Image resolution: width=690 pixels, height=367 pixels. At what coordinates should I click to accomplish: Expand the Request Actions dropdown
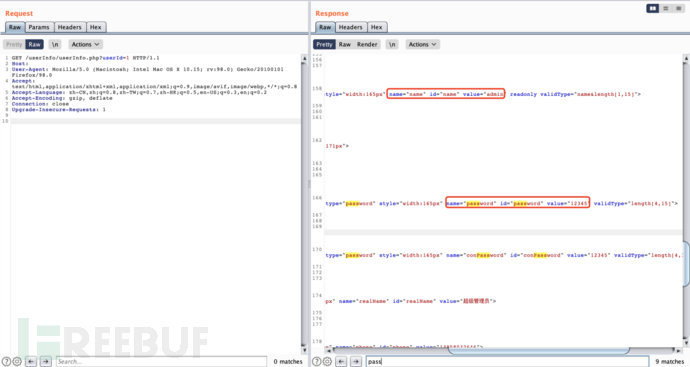pos(85,44)
